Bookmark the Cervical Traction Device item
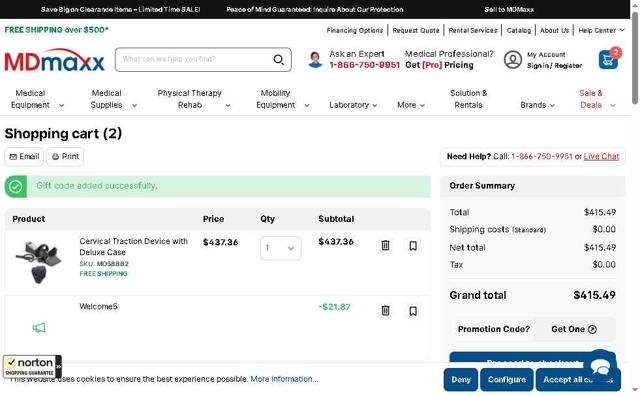This screenshot has height=396, width=640. coord(413,245)
